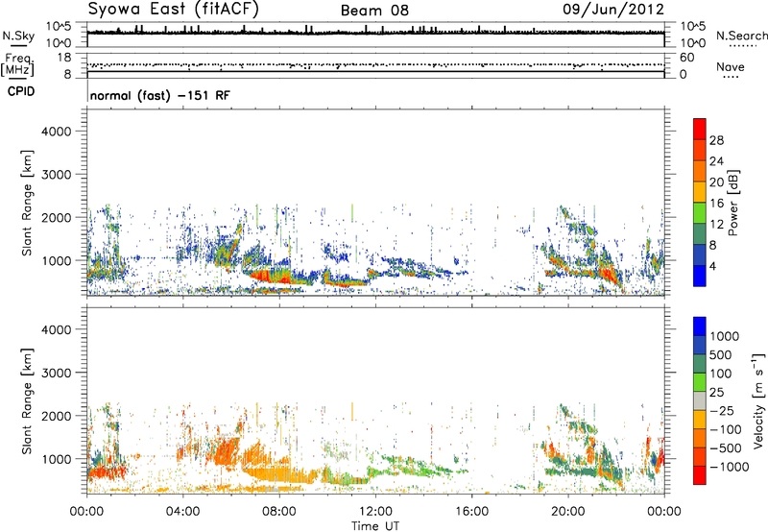Click the '4000' tick in the velocity panel
This screenshot has height=532, width=768.
(57, 329)
